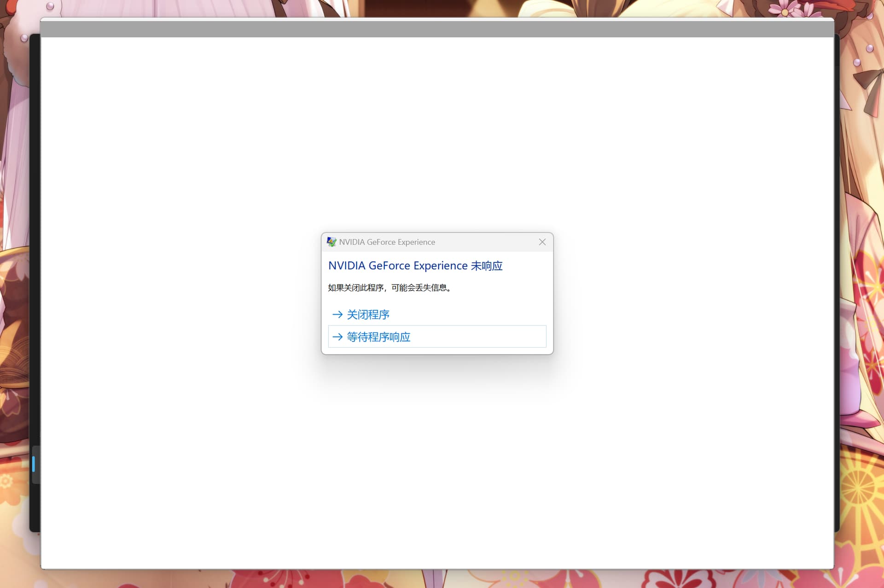The height and width of the screenshot is (588, 884).
Task: Click the heading NVIDIA GeForce Experience 未响应
Action: [x=415, y=266]
